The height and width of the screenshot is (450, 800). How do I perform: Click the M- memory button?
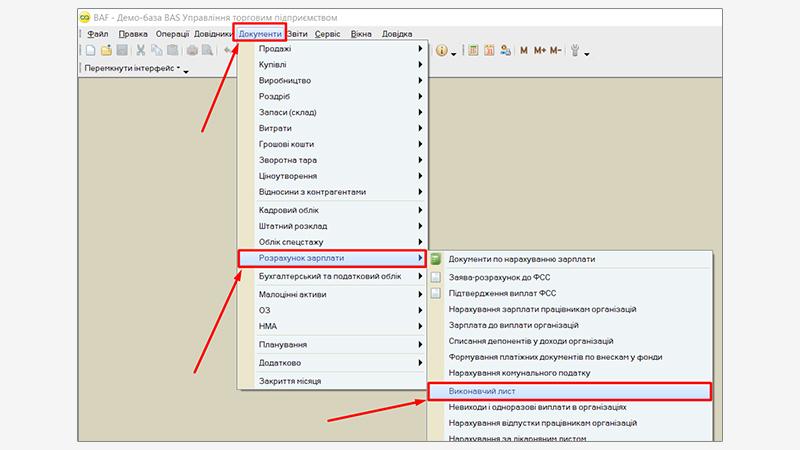click(556, 51)
